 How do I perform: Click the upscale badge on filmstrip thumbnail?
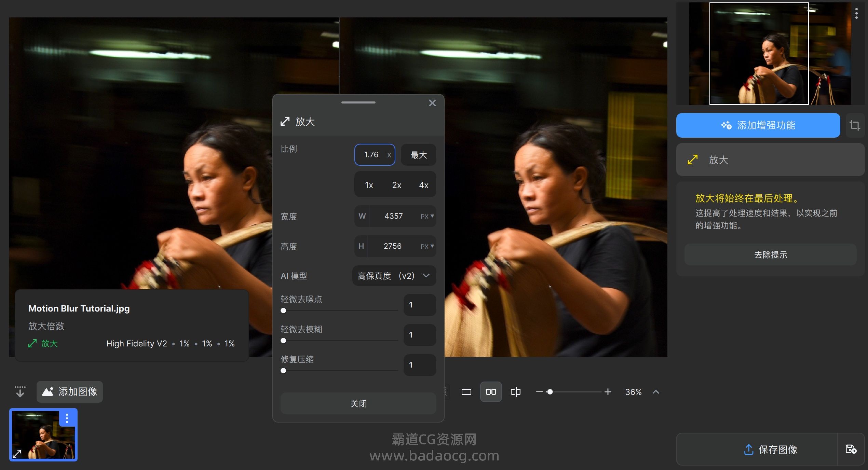tap(17, 454)
